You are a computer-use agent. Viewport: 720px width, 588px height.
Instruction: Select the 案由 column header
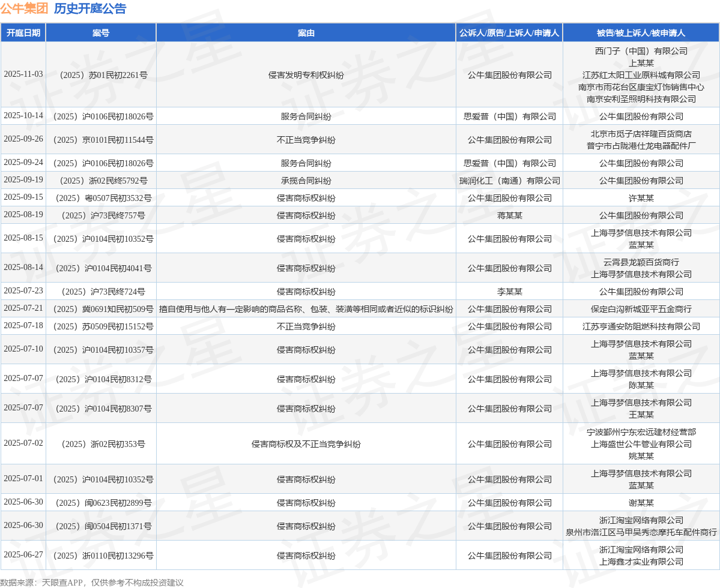pos(306,33)
